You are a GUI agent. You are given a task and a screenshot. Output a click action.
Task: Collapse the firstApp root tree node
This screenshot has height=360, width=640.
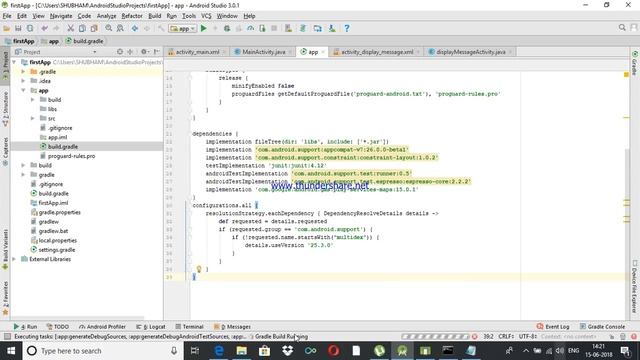coord(14,62)
